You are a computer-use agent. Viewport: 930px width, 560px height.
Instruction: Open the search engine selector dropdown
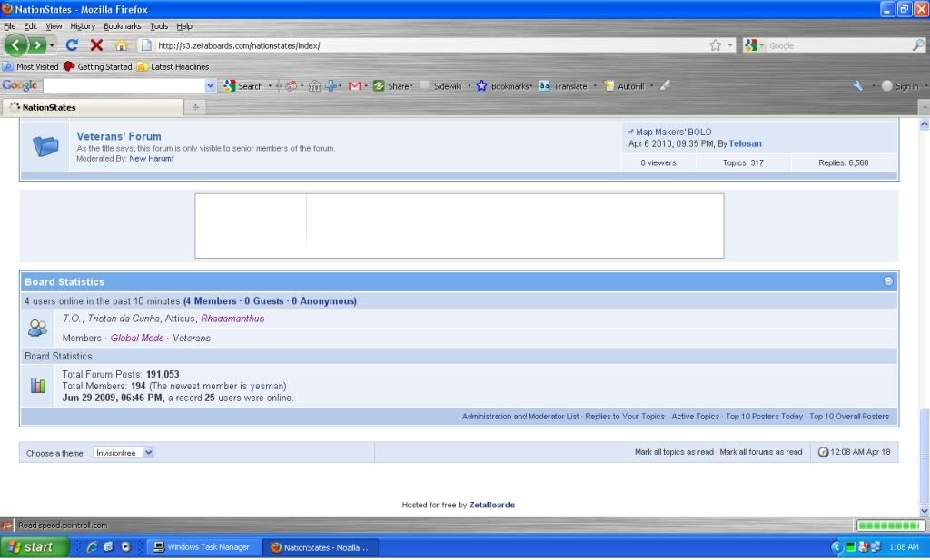[755, 45]
